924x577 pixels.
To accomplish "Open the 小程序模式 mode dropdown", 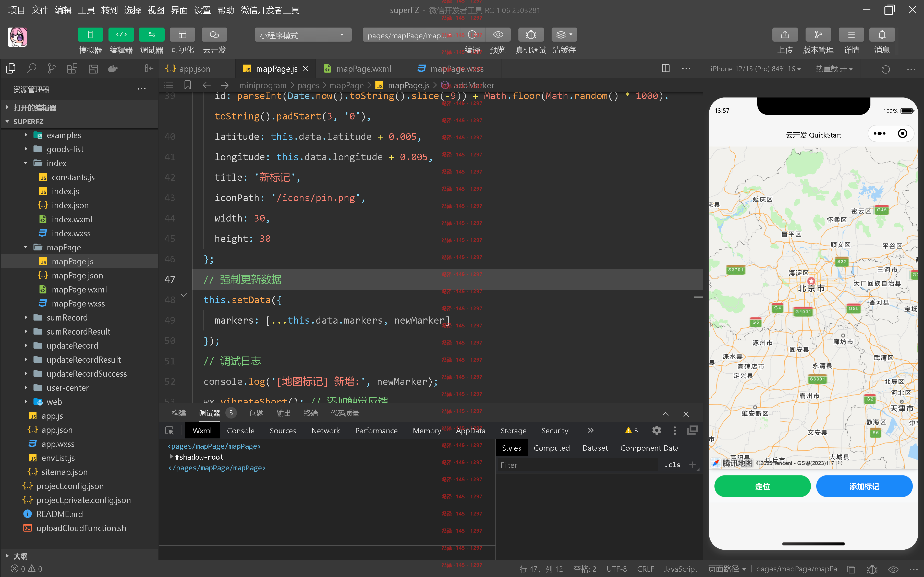I will pyautogui.click(x=303, y=35).
